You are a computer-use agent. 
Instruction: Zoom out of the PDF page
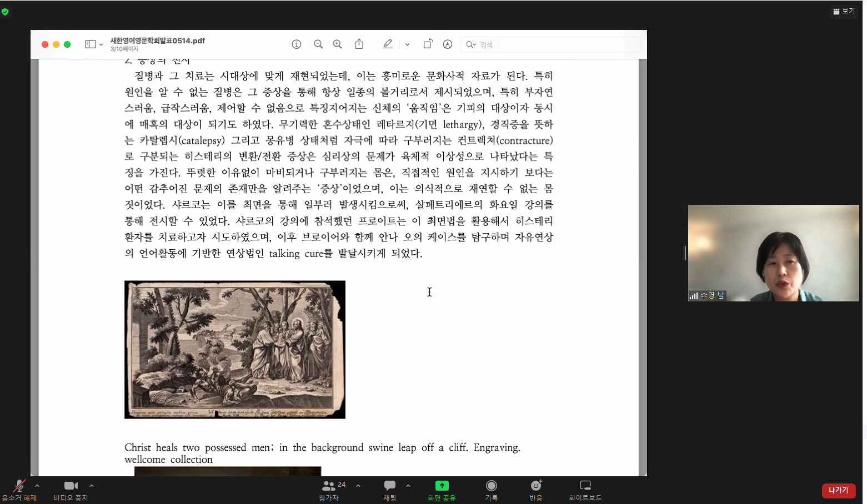(x=318, y=44)
